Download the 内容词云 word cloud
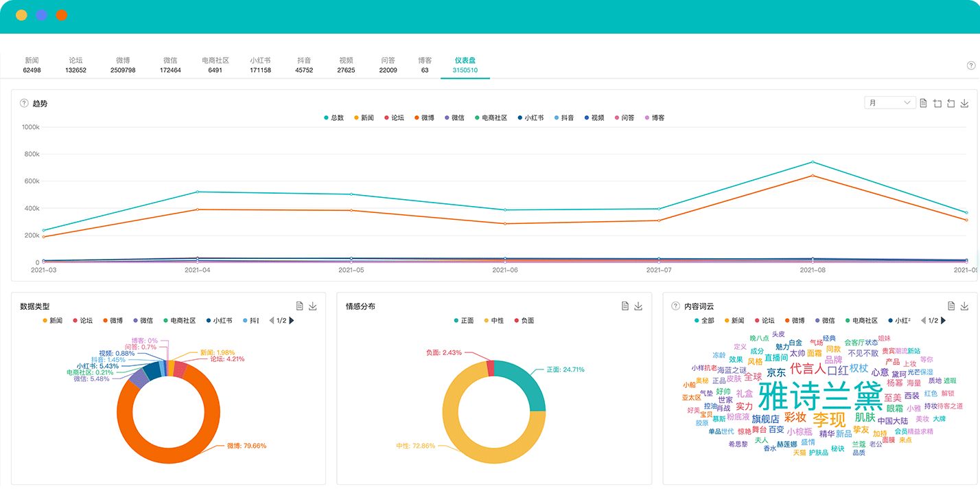 [x=965, y=306]
